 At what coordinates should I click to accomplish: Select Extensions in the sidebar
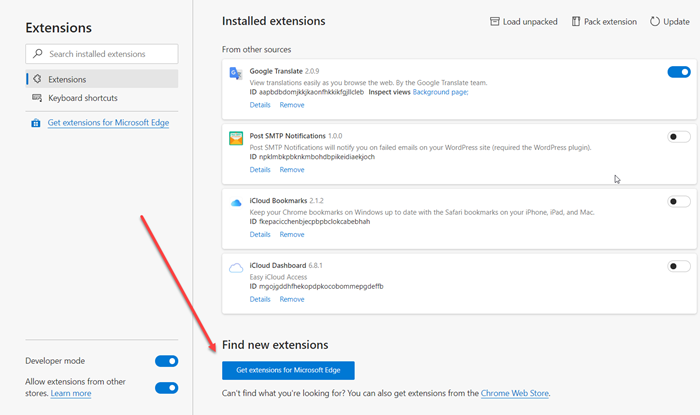click(67, 79)
